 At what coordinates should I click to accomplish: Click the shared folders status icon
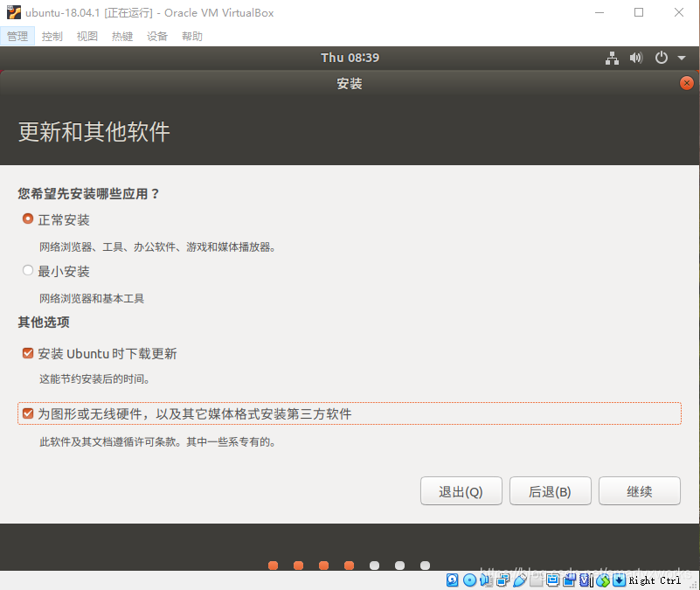537,580
